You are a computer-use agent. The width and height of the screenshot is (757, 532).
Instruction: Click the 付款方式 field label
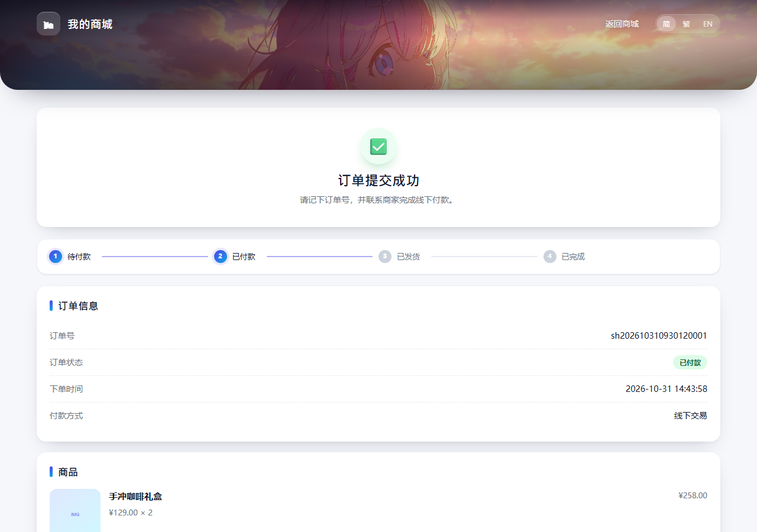point(66,416)
